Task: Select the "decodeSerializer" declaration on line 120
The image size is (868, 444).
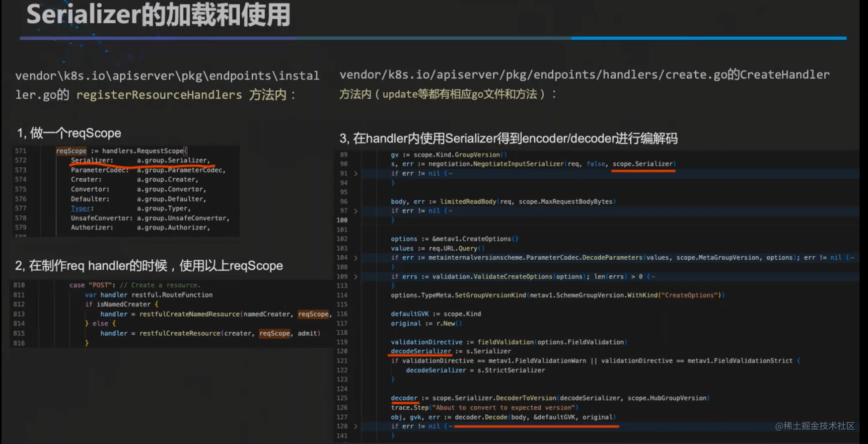Action: click(421, 351)
